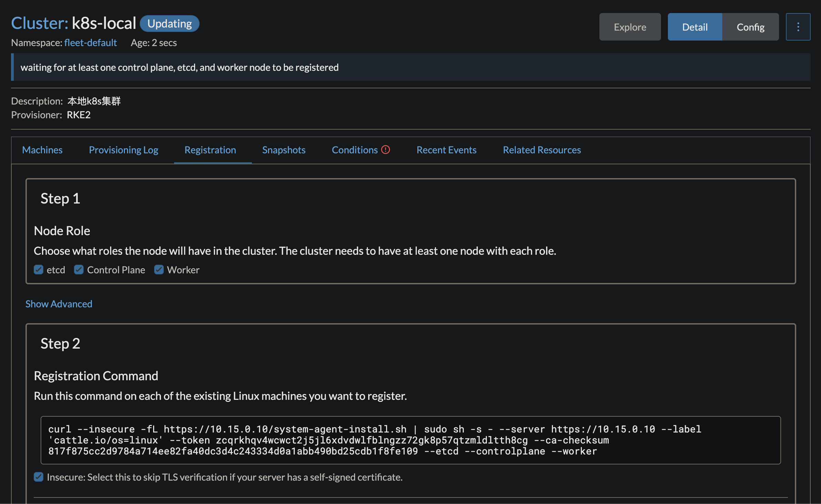
Task: Toggle the Control Plane role checkbox
Action: [x=79, y=270]
